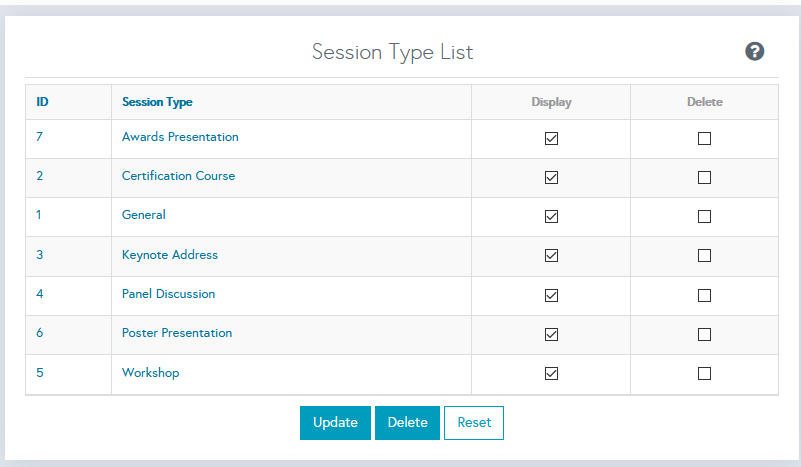Click ID 2 link for Certification Course
801x467 pixels.
pos(40,176)
